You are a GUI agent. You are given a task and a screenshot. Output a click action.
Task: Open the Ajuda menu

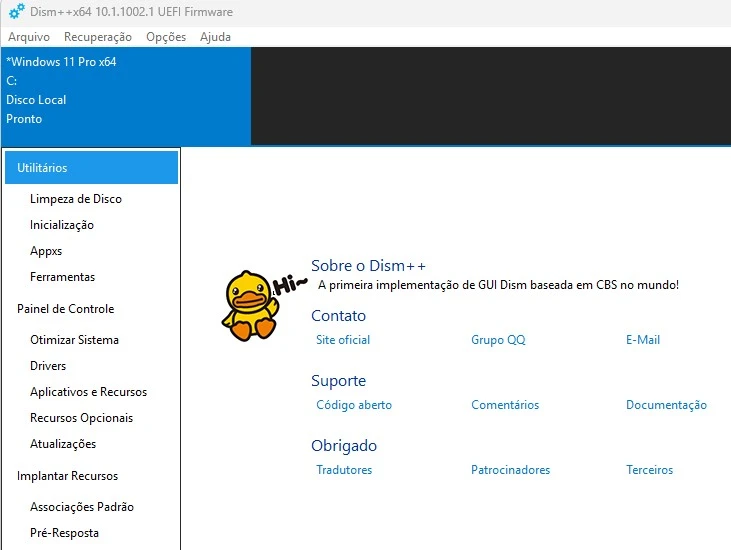click(215, 37)
